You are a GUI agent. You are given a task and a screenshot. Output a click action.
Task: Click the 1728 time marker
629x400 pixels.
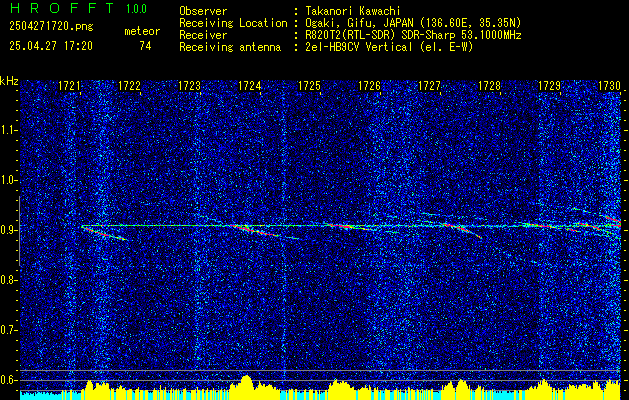pyautogui.click(x=489, y=86)
